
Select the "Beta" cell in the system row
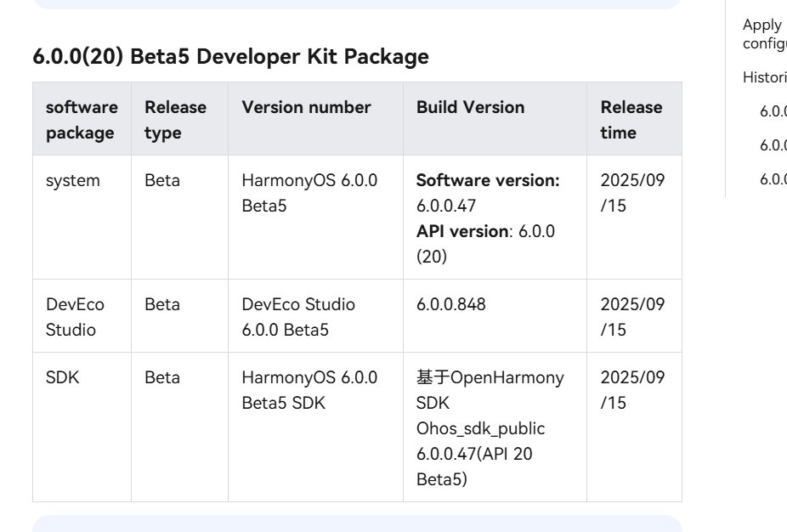(x=179, y=218)
